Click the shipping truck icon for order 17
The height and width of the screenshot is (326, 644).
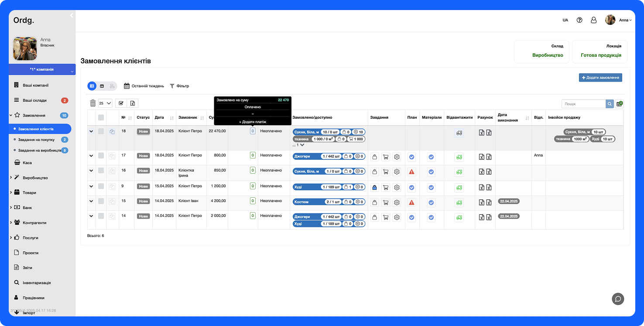(x=458, y=157)
